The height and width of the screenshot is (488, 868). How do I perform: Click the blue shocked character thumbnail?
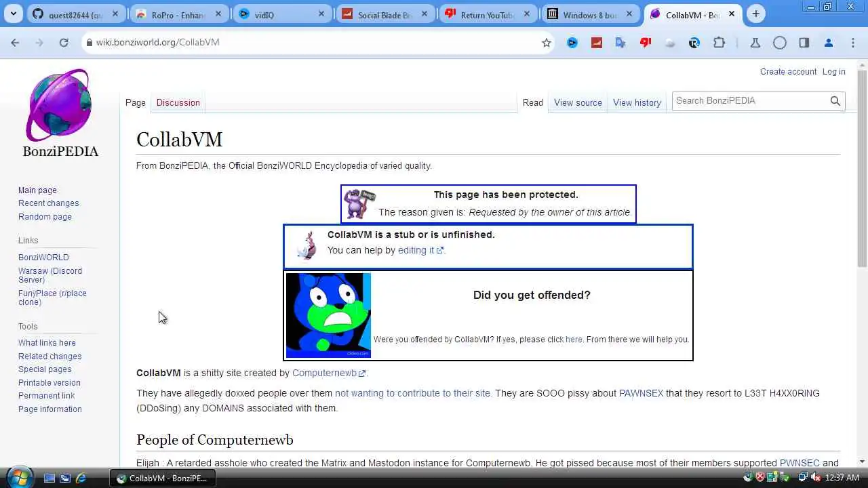tap(328, 315)
